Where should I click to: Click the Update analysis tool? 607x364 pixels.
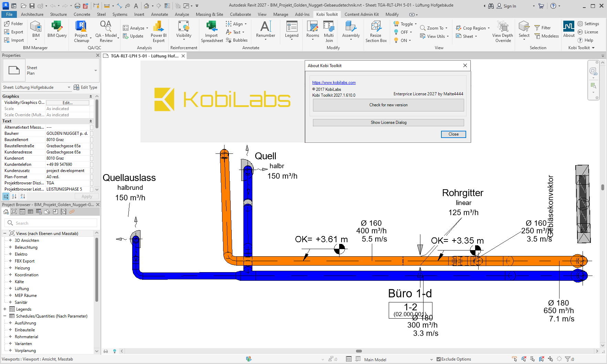coord(133,36)
